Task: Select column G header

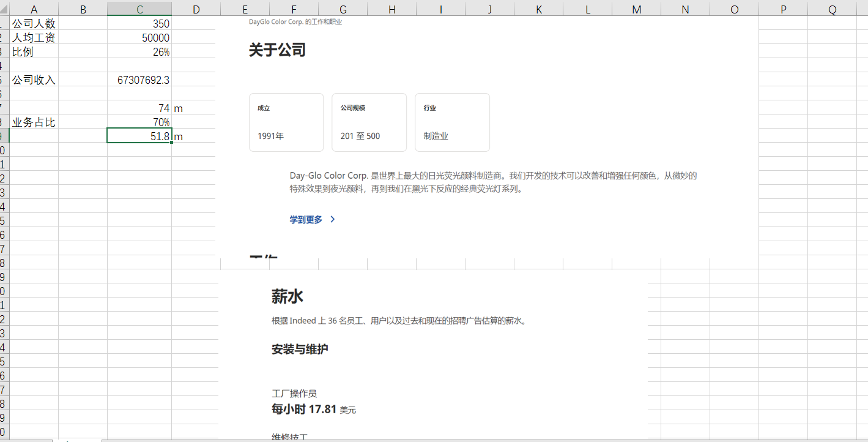Action: [343, 9]
